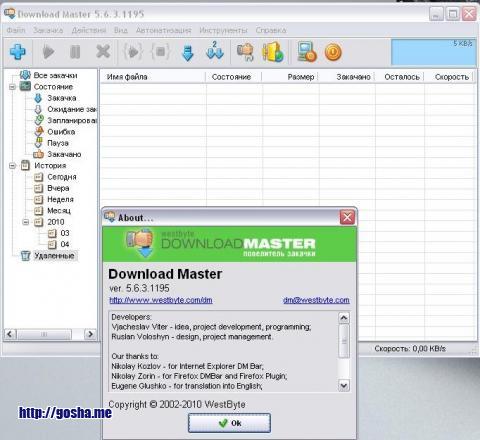Select 'Ошибка' category in tree
The image size is (480, 440).
click(x=61, y=132)
